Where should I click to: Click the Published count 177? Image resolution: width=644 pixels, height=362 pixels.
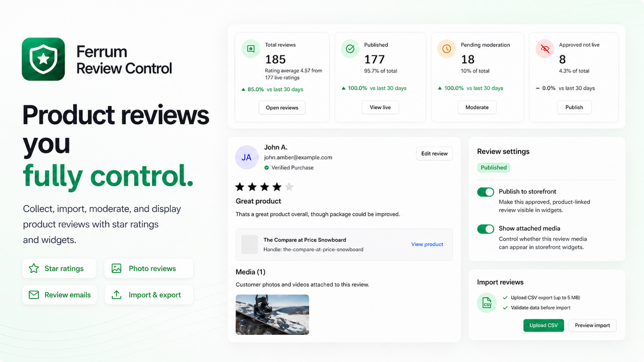(x=374, y=59)
